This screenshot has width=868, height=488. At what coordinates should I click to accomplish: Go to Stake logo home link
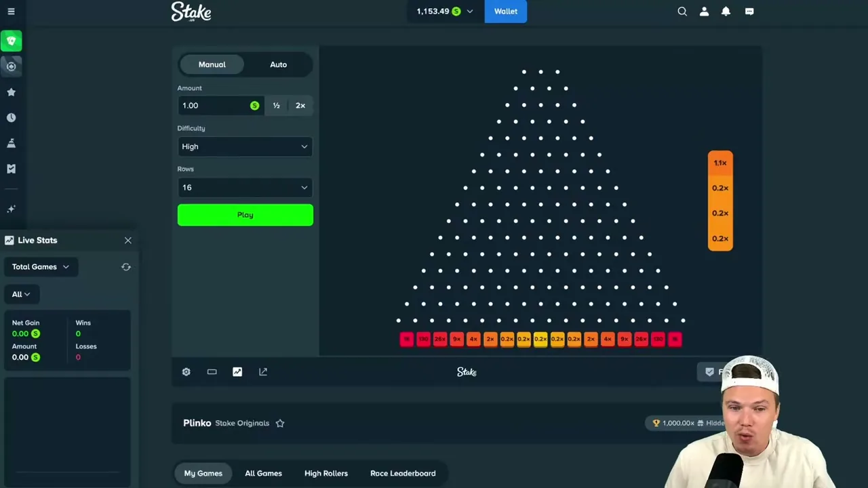(x=191, y=12)
